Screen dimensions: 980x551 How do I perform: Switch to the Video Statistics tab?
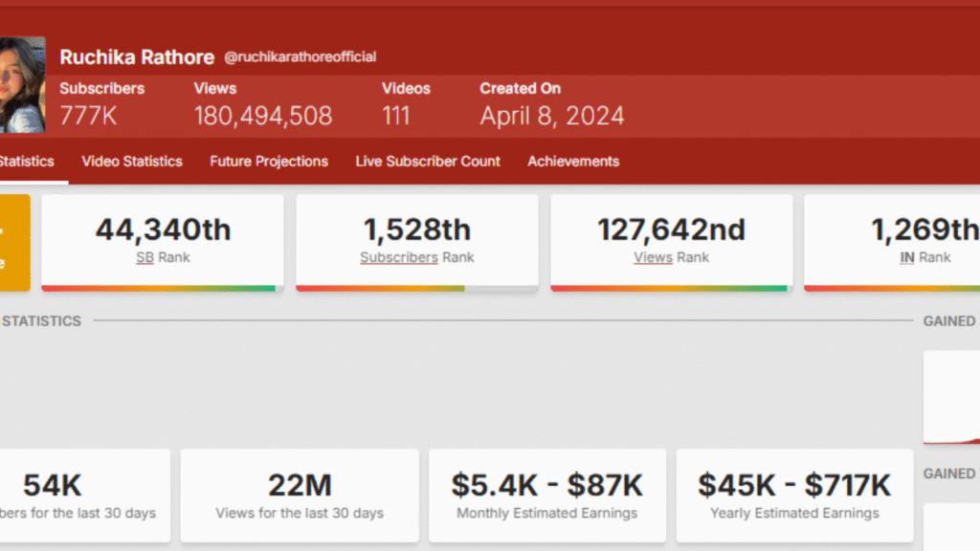[x=132, y=161]
